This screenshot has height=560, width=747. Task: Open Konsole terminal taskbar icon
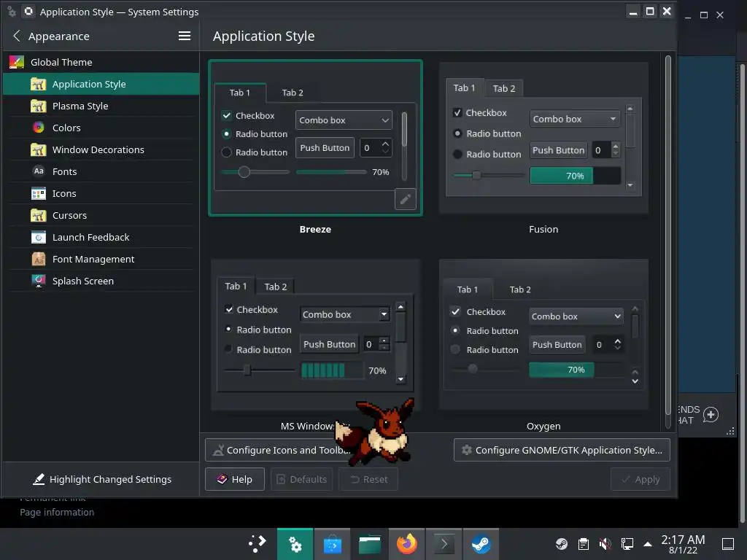click(x=444, y=544)
